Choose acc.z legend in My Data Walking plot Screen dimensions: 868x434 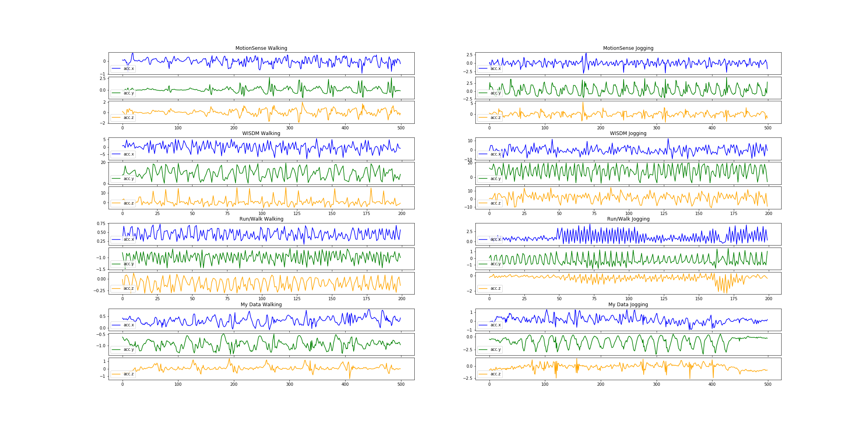(123, 374)
